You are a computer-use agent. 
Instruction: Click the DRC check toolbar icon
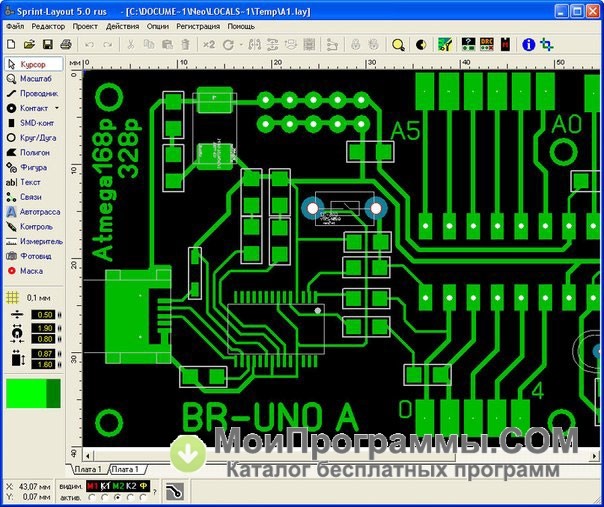point(487,44)
